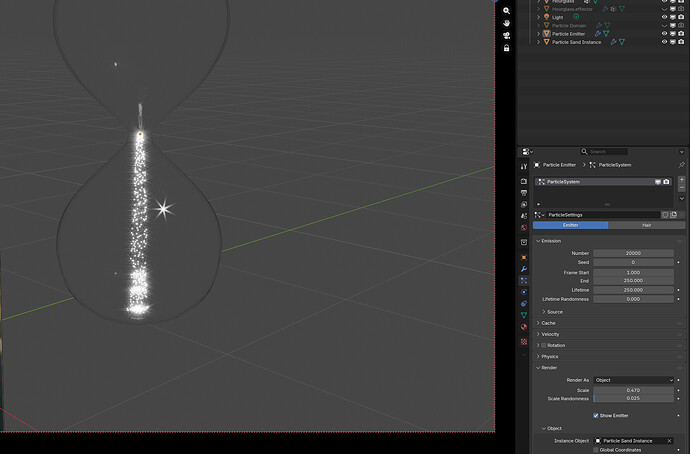Activate the pan hand tool
Image resolution: width=690 pixels, height=454 pixels.
[506, 23]
